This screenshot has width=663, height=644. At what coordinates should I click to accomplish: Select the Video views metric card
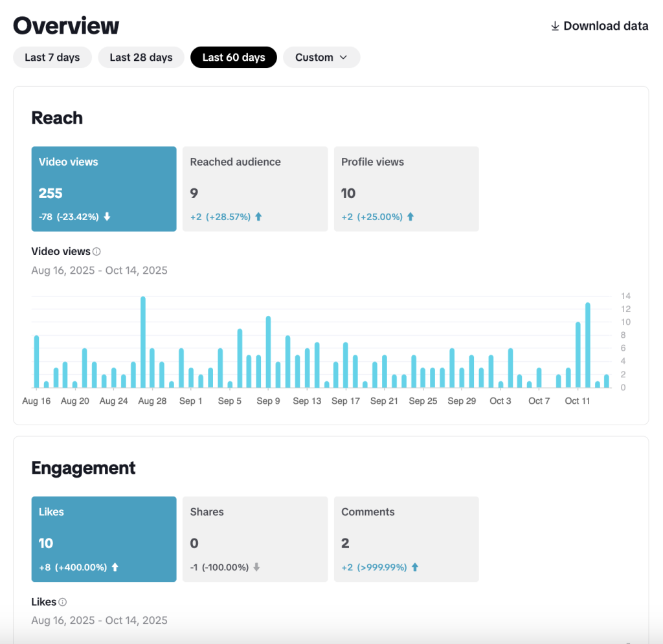[104, 188]
